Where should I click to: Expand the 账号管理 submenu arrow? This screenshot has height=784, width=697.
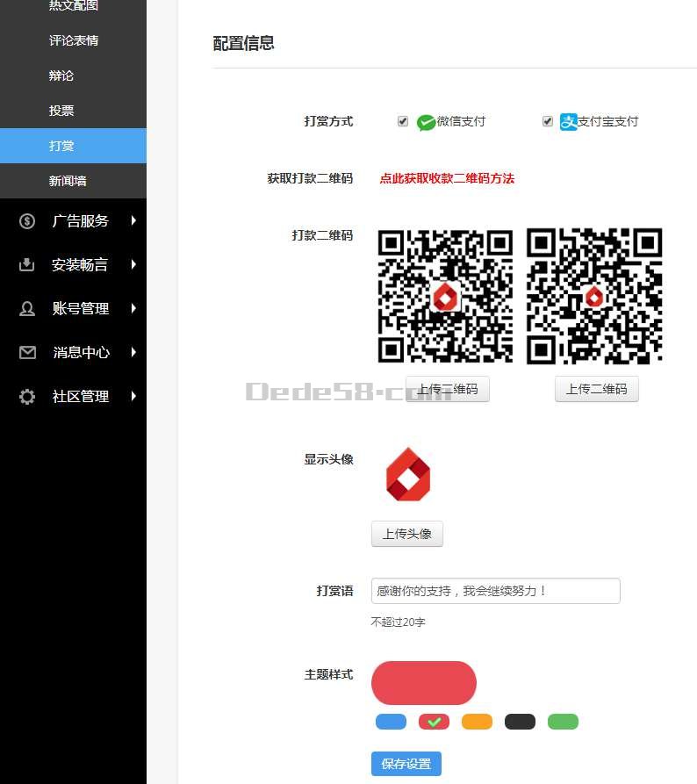point(133,308)
